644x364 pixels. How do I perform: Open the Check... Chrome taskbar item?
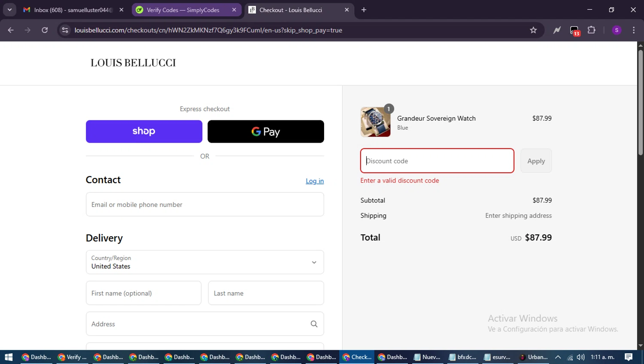357,357
